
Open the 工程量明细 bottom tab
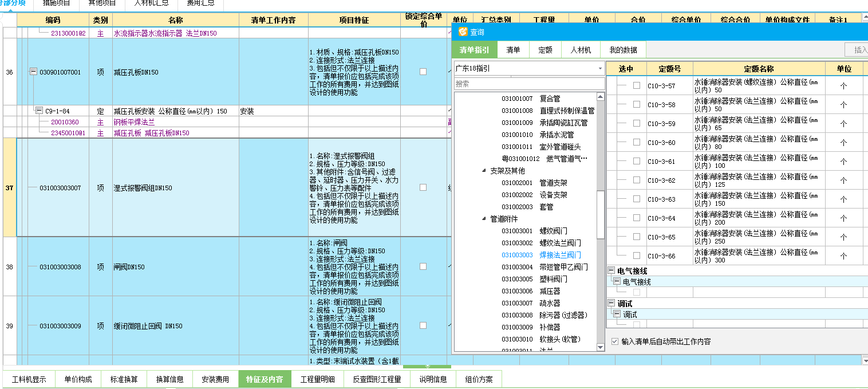(x=318, y=379)
